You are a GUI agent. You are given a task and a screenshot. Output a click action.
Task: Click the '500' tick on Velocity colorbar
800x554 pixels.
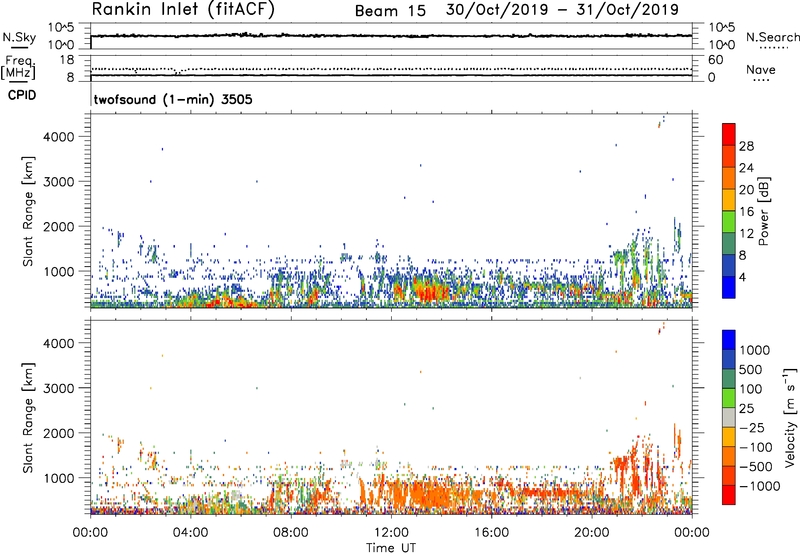751,369
